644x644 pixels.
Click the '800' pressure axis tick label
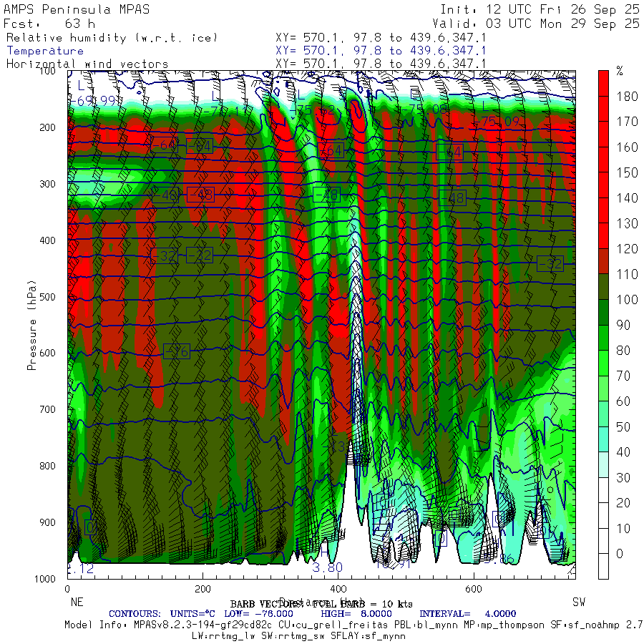click(x=47, y=466)
